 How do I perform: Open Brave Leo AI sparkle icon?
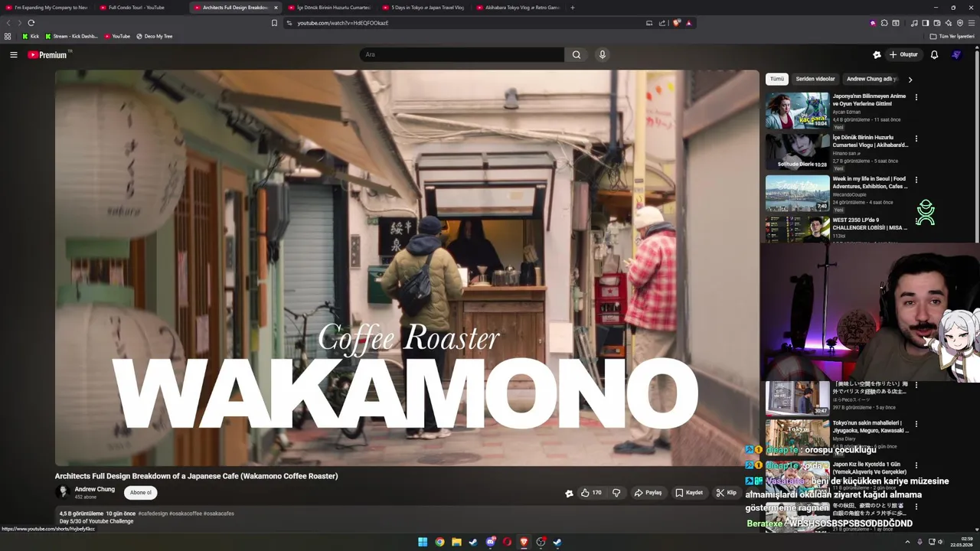949,23
